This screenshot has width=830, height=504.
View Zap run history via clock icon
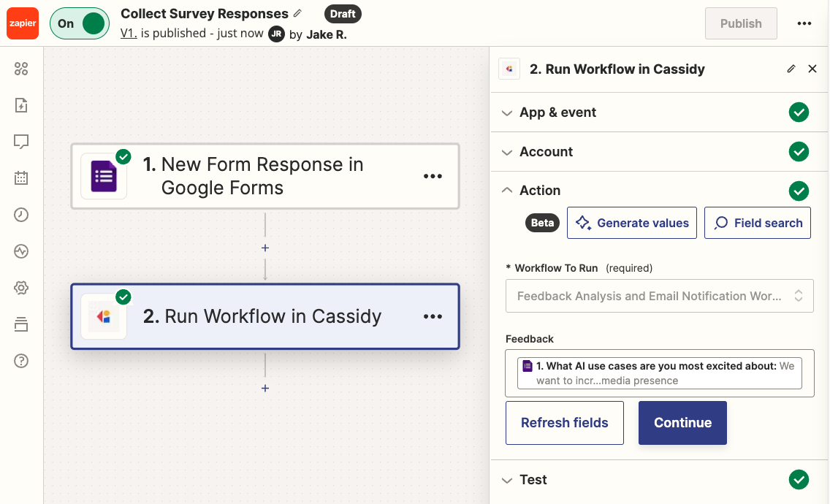(x=21, y=215)
